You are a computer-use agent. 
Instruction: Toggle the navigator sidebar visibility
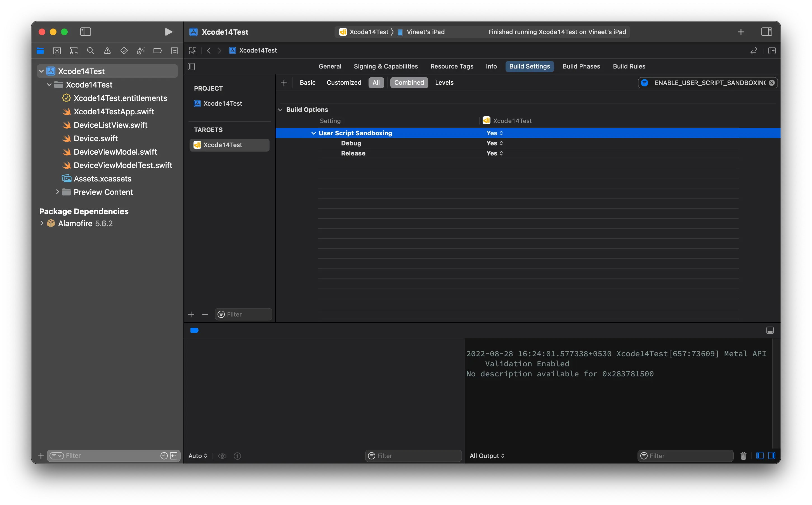click(x=86, y=32)
